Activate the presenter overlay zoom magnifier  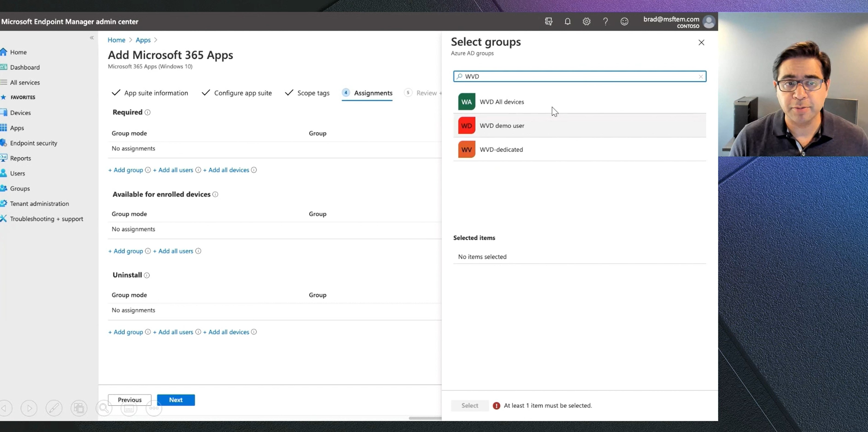click(104, 408)
